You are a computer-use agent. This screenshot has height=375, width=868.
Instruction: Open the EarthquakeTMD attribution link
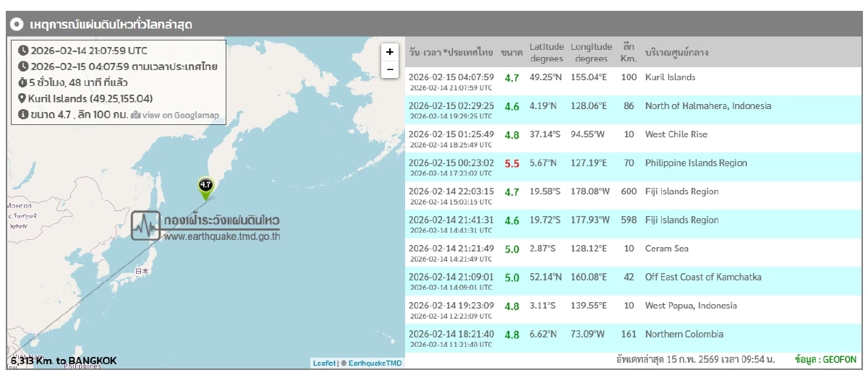[375, 363]
